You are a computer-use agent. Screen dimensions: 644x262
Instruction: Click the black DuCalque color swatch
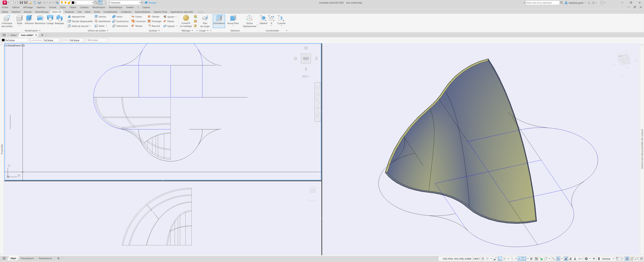[3, 40]
